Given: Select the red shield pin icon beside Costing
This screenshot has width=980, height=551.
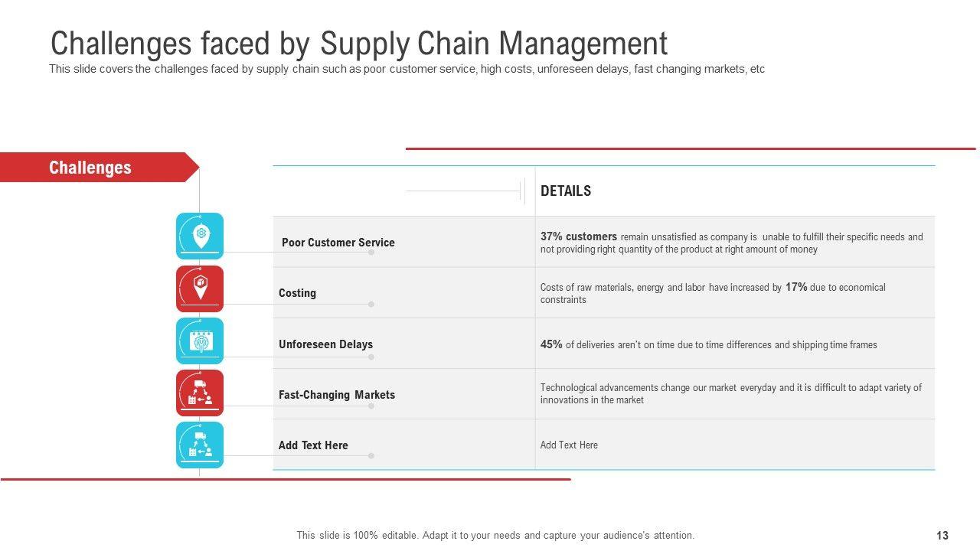Looking at the screenshot, I should coord(200,289).
